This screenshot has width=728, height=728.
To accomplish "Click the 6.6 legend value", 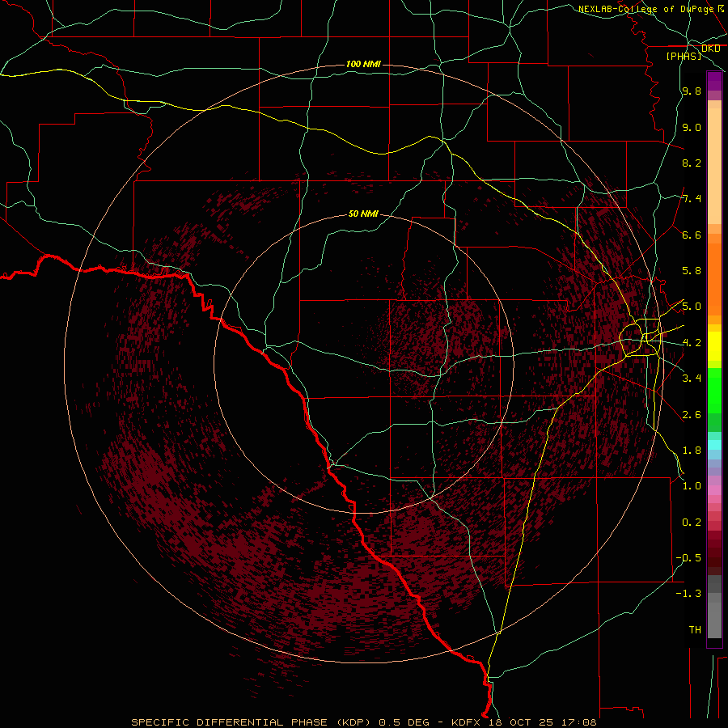I will click(692, 235).
